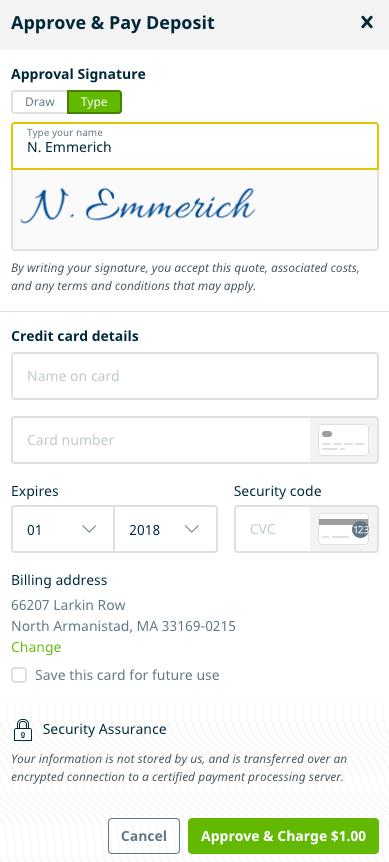
Task: Click the Name on card field
Action: coord(195,376)
